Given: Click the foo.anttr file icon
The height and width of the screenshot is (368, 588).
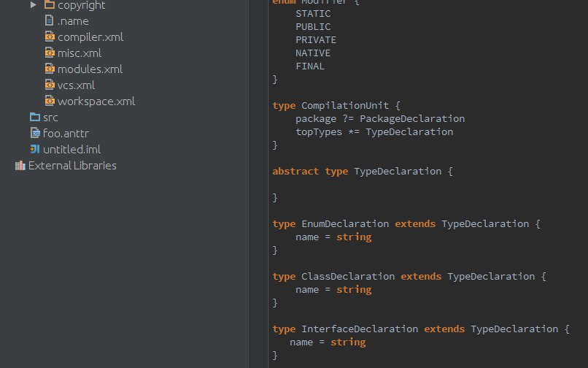Looking at the screenshot, I should point(35,134).
